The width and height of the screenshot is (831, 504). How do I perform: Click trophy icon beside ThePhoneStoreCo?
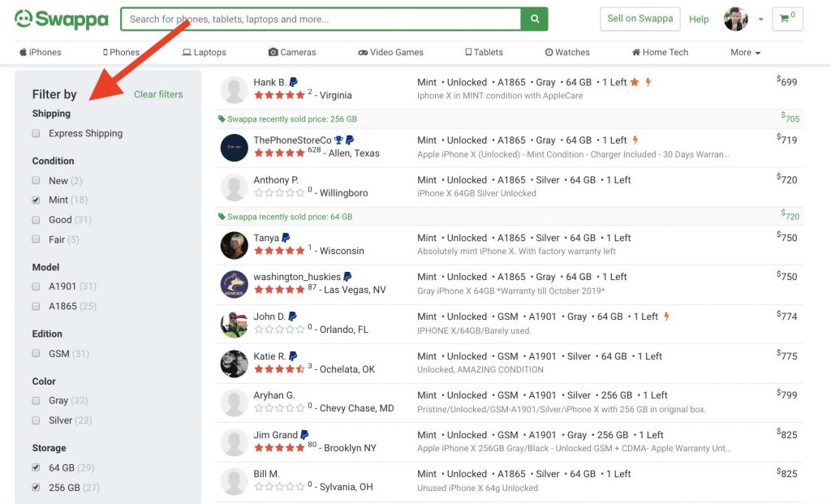pos(338,140)
